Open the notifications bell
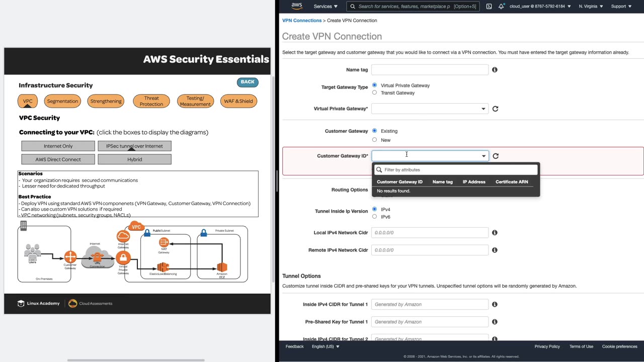The height and width of the screenshot is (362, 644). (x=501, y=7)
